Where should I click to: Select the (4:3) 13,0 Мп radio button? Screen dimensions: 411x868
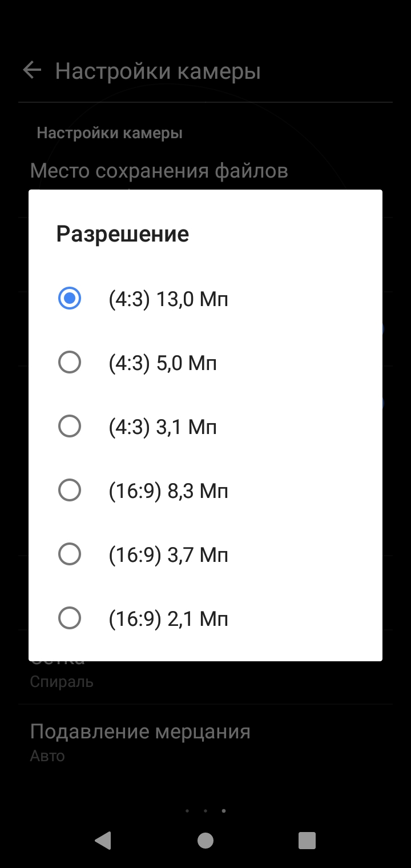coord(70,298)
